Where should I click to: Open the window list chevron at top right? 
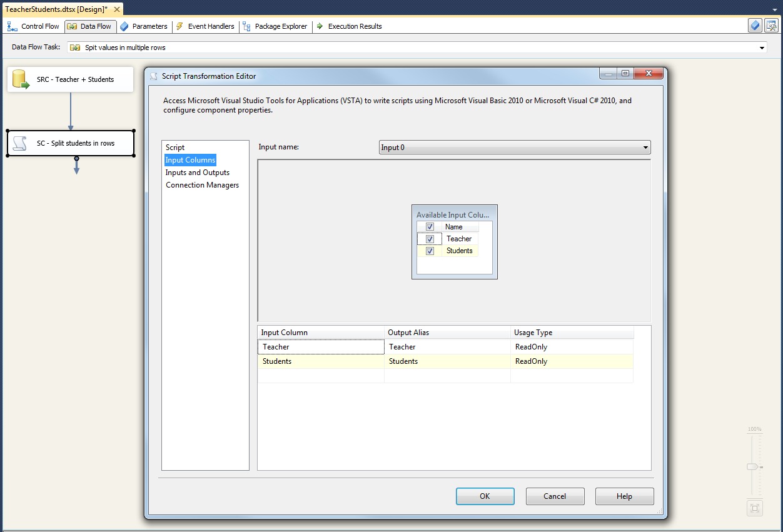(x=775, y=10)
